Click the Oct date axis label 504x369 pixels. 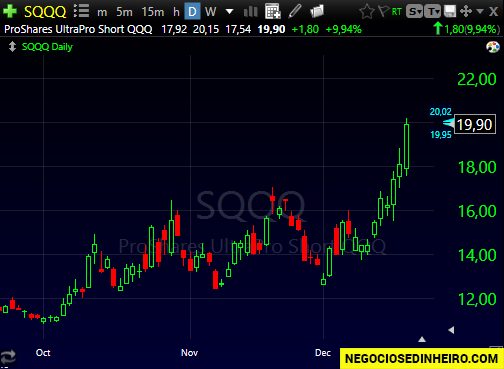[x=43, y=353]
